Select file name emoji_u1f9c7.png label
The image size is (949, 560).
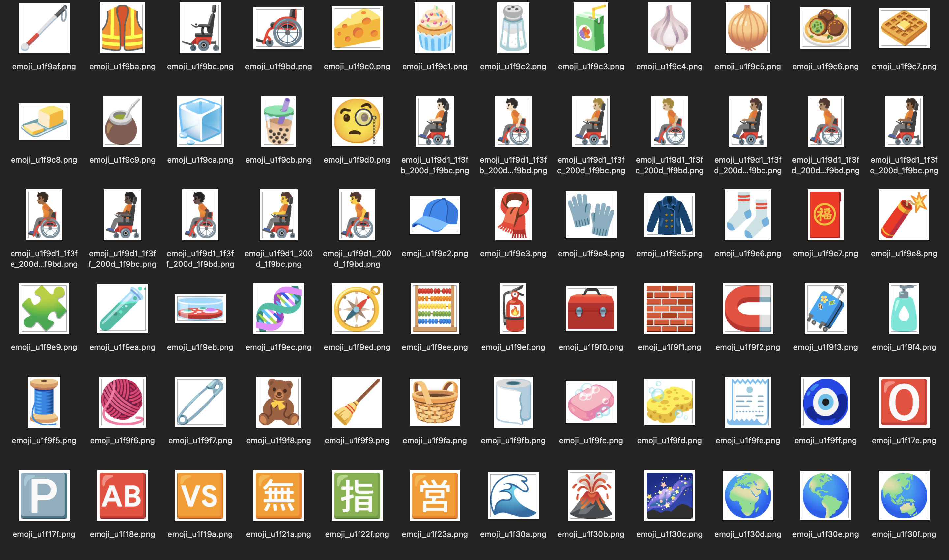[904, 67]
